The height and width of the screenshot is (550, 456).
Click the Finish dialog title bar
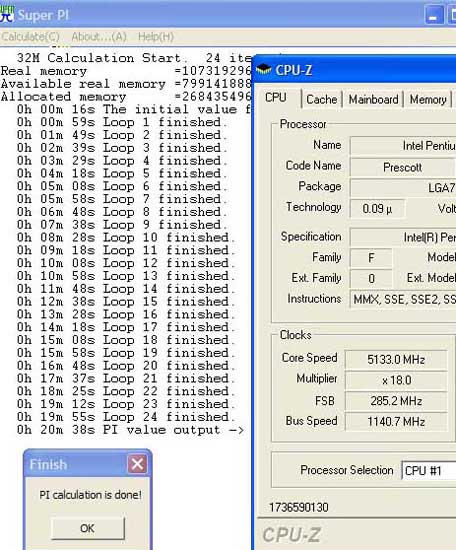75,464
